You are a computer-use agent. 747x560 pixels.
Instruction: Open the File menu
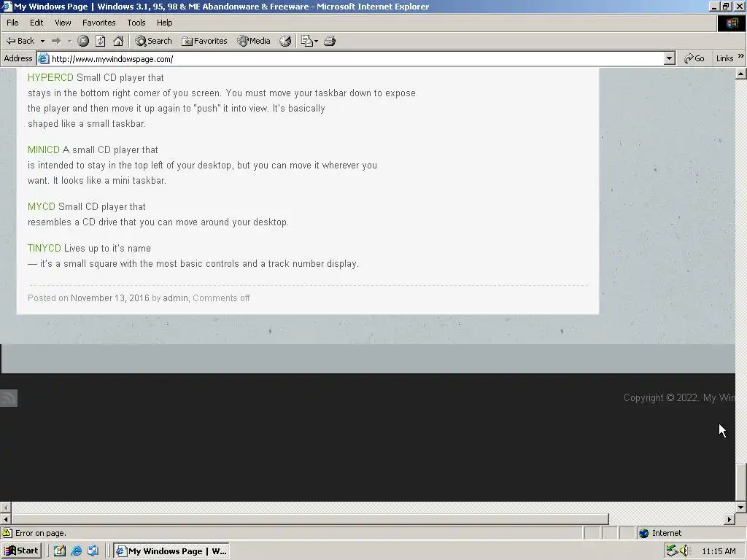12,23
